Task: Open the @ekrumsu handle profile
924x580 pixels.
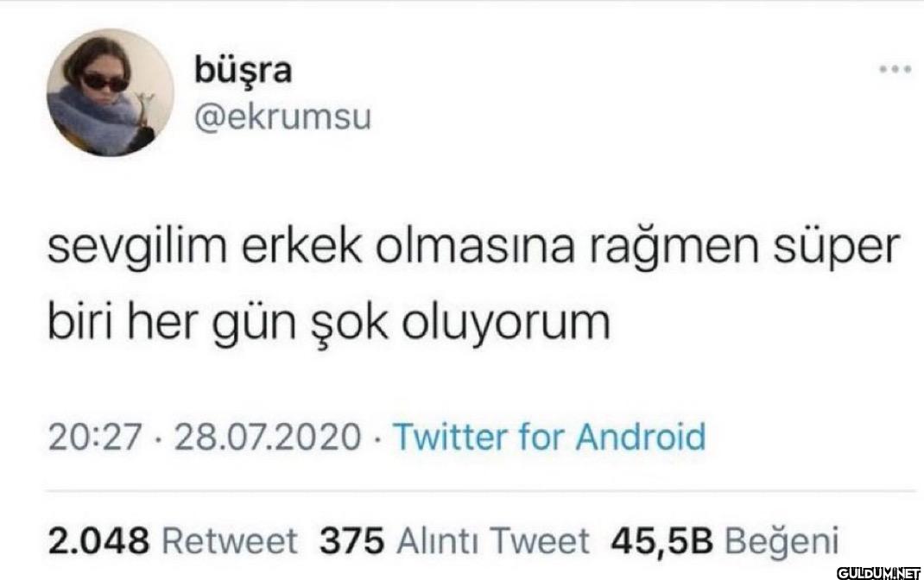Action: click(x=283, y=117)
